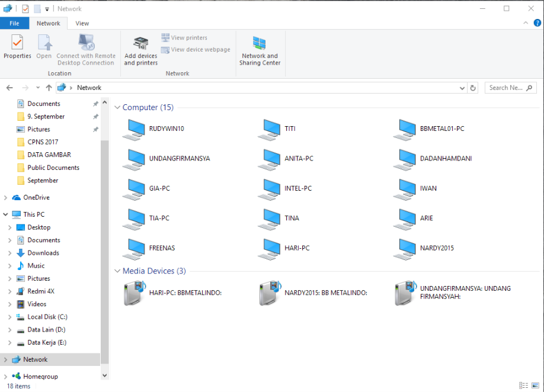544x392 pixels.
Task: Select the FREENAS computer
Action: click(149, 249)
